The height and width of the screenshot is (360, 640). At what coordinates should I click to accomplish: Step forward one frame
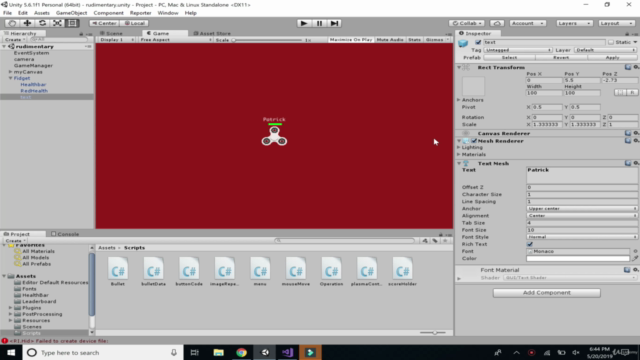(x=334, y=23)
